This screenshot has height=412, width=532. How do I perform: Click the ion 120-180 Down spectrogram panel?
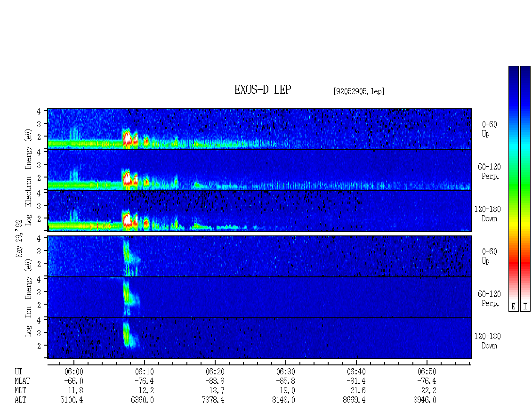259,338
